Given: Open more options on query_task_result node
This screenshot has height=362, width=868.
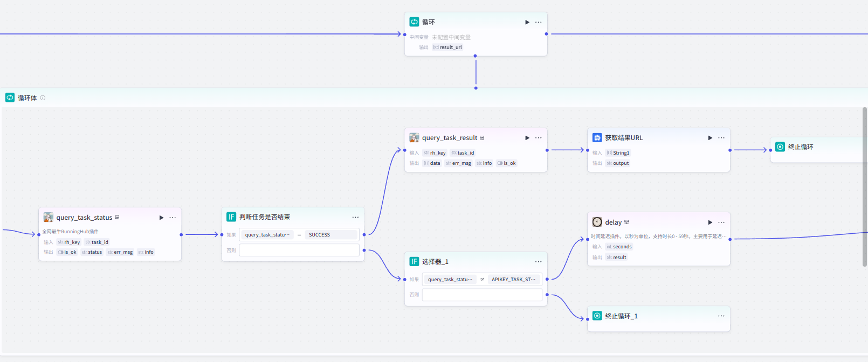Looking at the screenshot, I should (538, 138).
